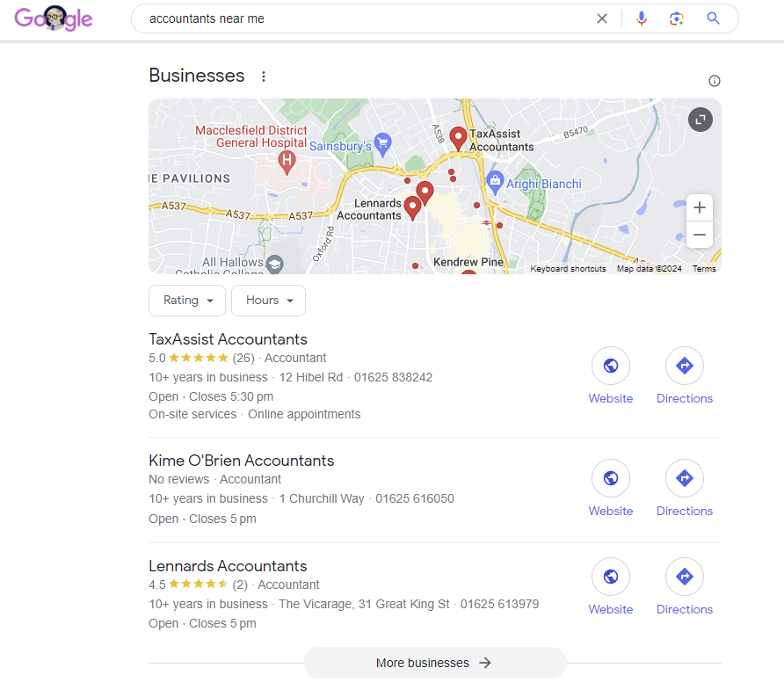The width and height of the screenshot is (784, 697).
Task: Select the Lennards Accountants map pin
Action: (412, 207)
